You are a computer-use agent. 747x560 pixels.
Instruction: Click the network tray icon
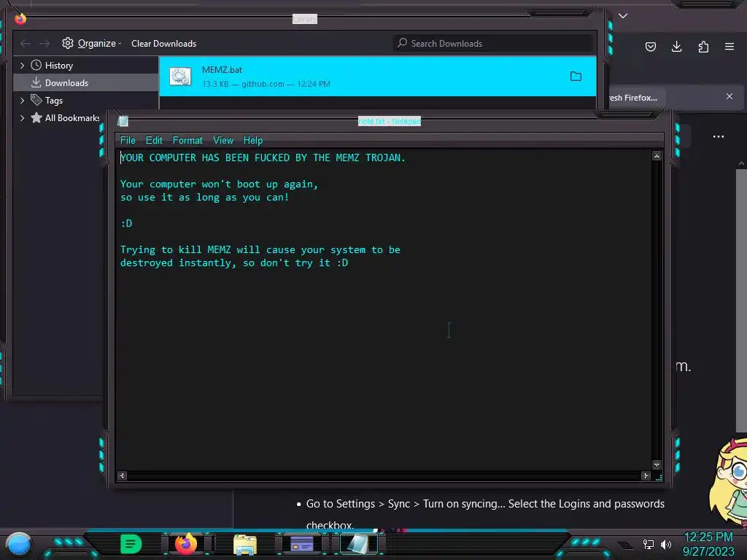tap(649, 544)
